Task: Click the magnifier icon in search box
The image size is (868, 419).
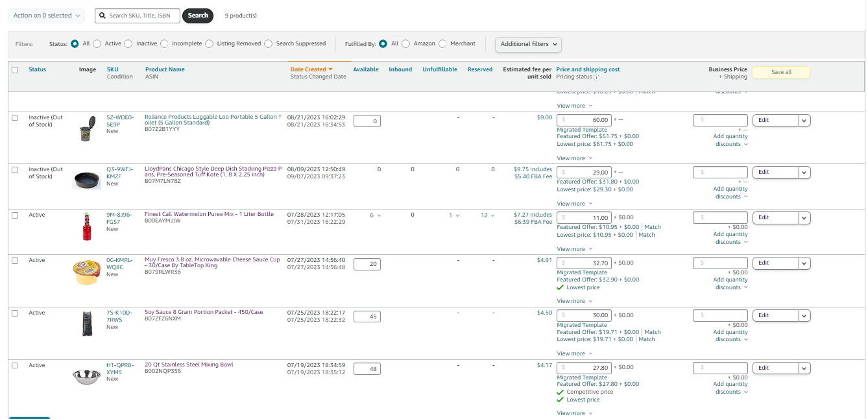Action: [x=102, y=15]
